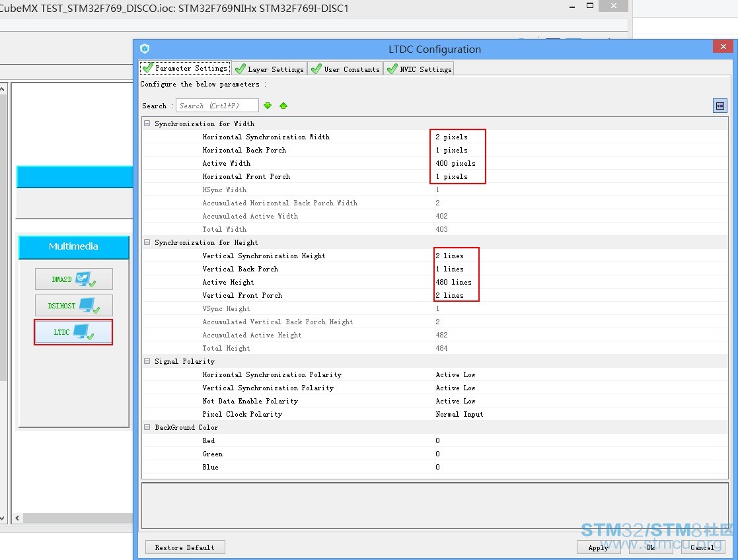Focus the parameter Search field

click(x=217, y=106)
